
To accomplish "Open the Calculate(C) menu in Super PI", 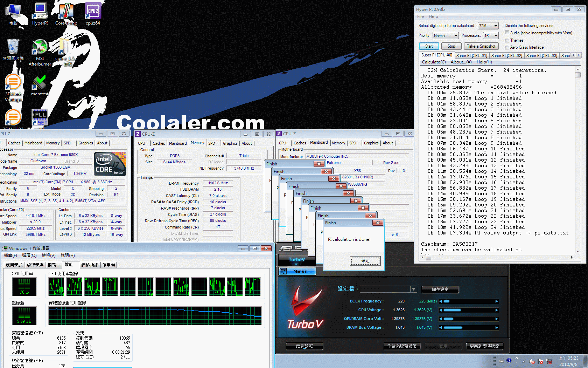I will 434,62.
